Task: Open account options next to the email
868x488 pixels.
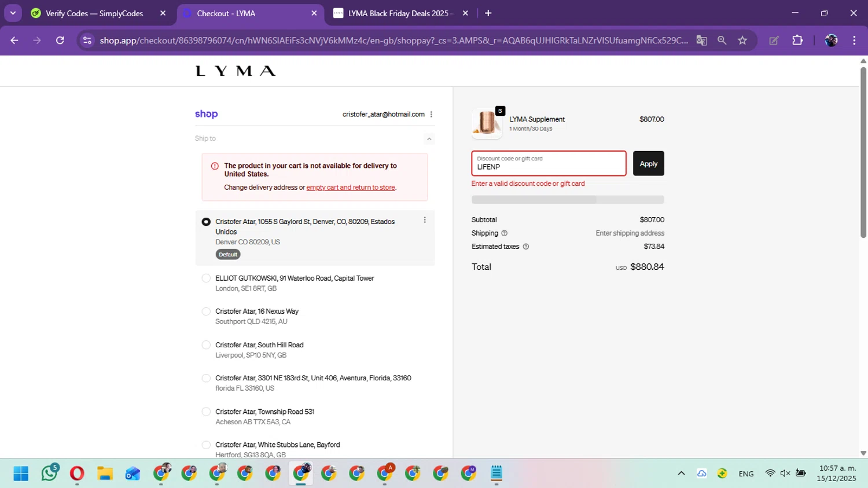Action: (431, 114)
